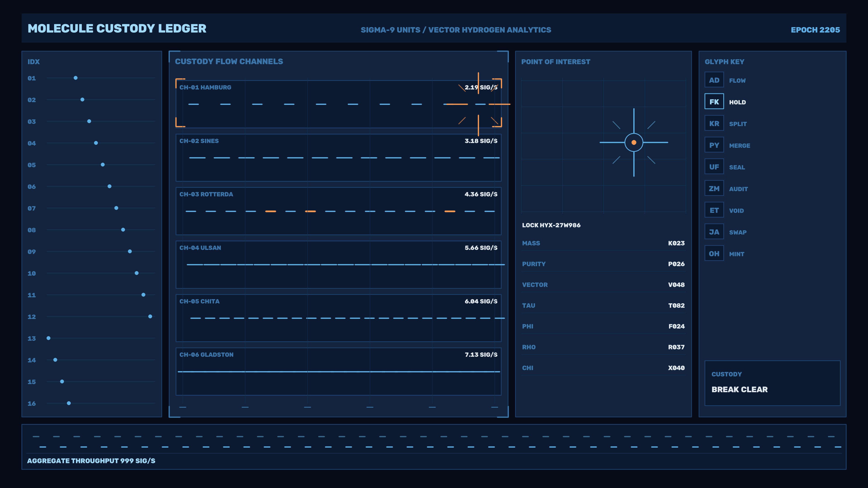Click the IDX 01 slider dot
Screen dimensions: 868x488
coord(75,78)
